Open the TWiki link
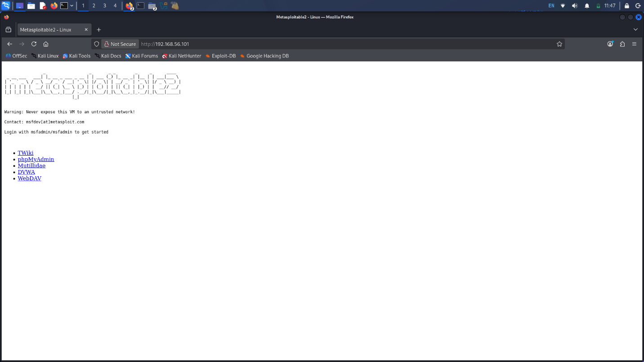 [26, 153]
